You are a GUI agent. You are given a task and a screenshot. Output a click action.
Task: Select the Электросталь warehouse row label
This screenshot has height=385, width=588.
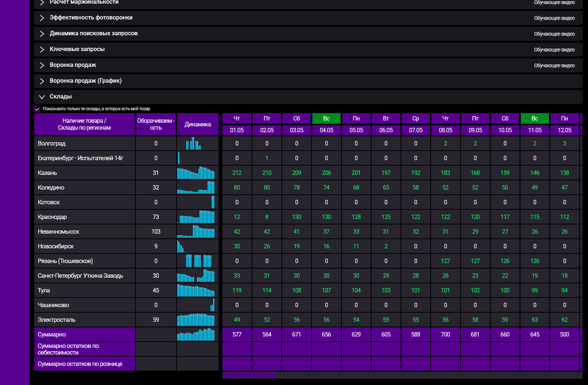pyautogui.click(x=85, y=320)
